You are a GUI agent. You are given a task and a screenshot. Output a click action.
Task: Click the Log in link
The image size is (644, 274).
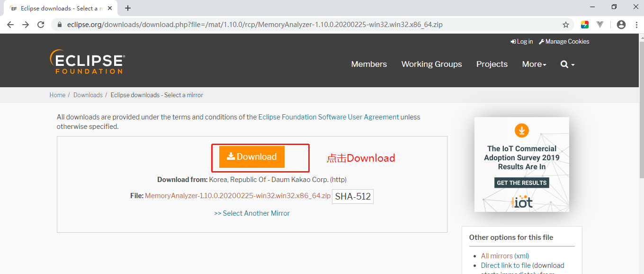point(521,42)
